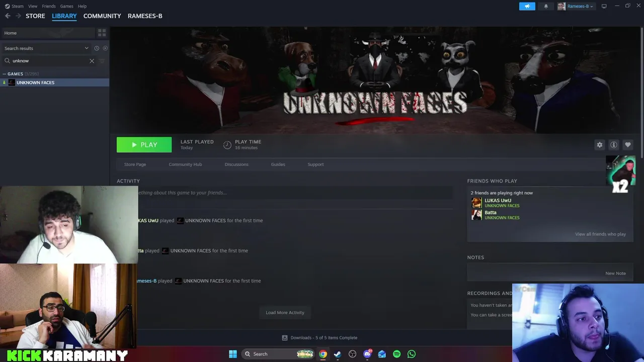Click the green PLAY button
644x362 pixels.
[x=144, y=145]
